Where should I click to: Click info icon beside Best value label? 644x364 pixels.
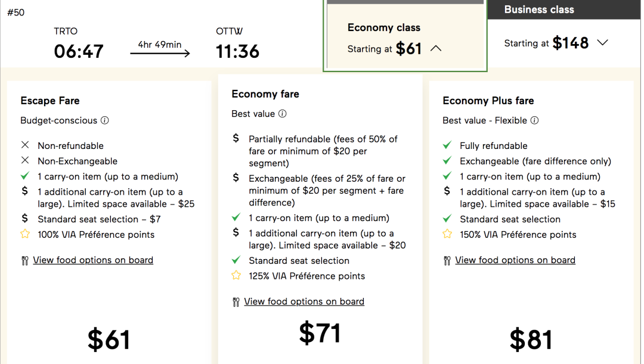point(282,114)
